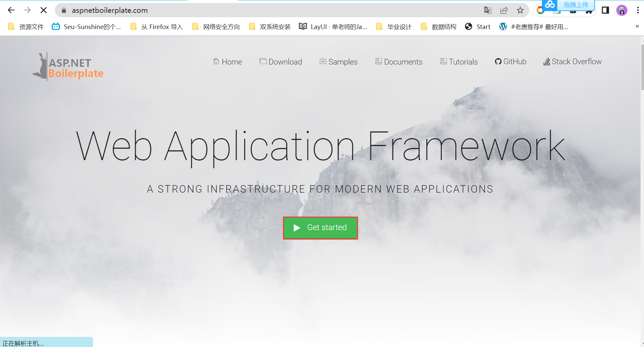Click the green Get started button
644x347 pixels.
(x=320, y=228)
